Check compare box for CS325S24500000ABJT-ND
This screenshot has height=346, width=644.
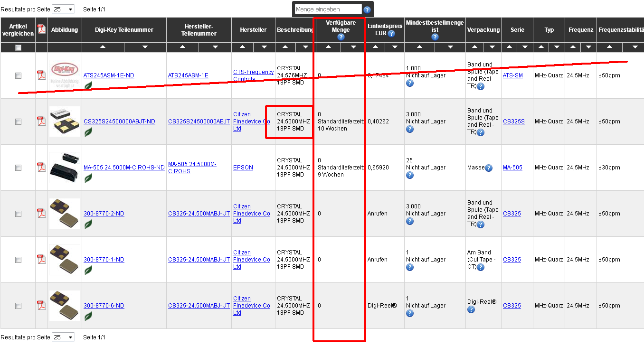(x=18, y=122)
